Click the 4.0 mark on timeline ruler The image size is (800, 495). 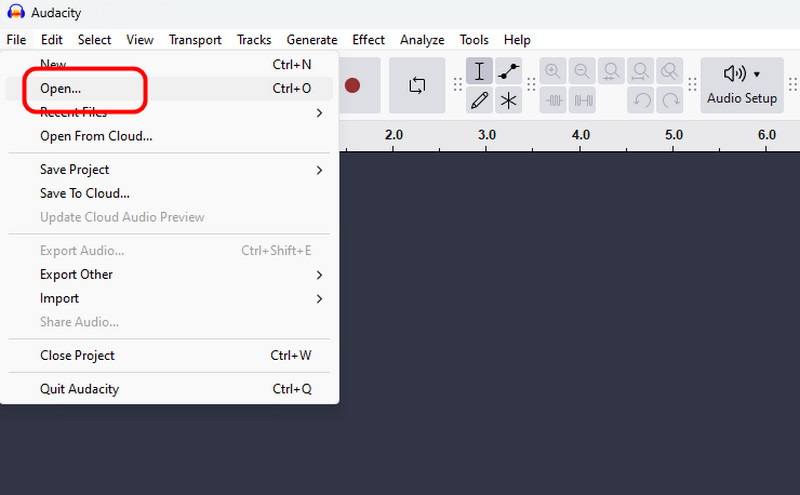coord(581,135)
